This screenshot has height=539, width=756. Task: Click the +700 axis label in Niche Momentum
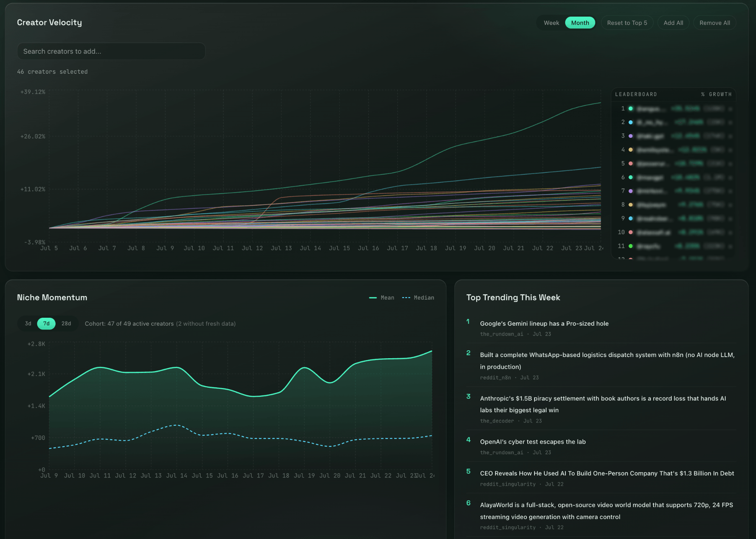pyautogui.click(x=38, y=438)
